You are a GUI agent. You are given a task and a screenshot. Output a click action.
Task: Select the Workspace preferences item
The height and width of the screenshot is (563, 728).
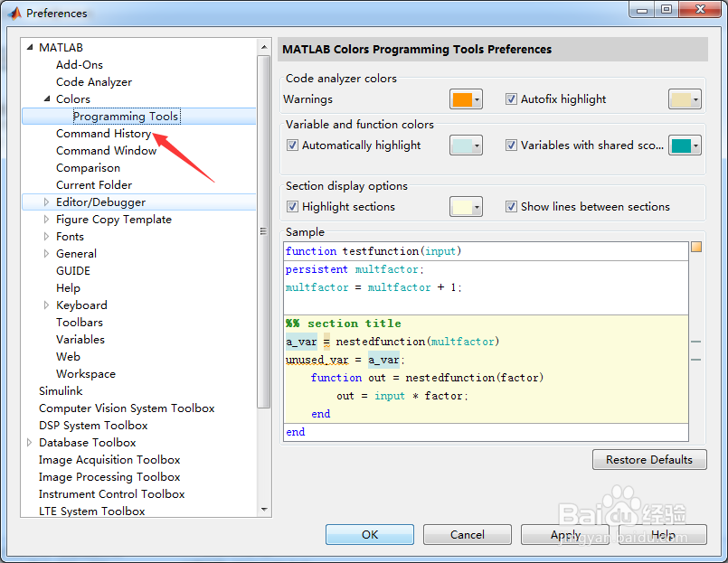[x=86, y=373]
